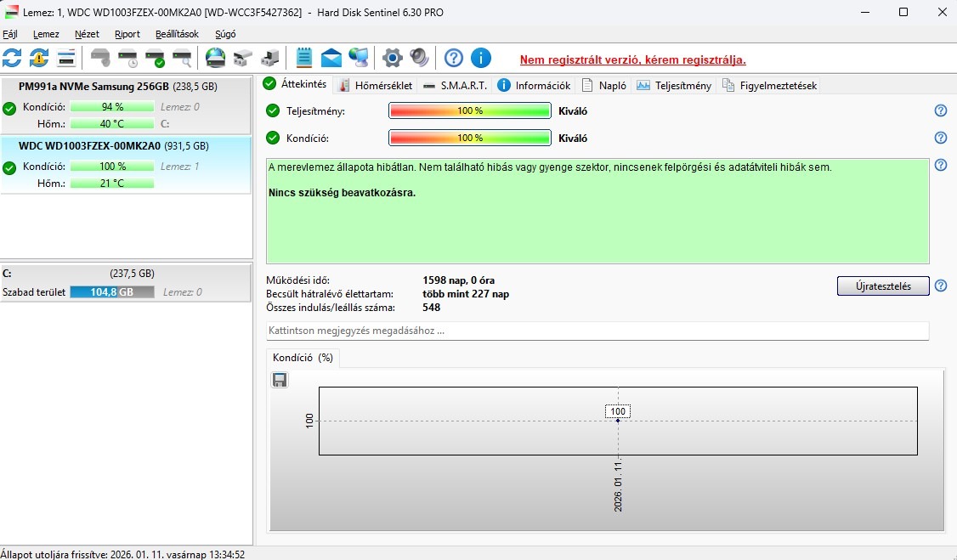Click help icon beside Teljesítmény bar
Viewport: 957px width, 560px height.
[x=941, y=110]
